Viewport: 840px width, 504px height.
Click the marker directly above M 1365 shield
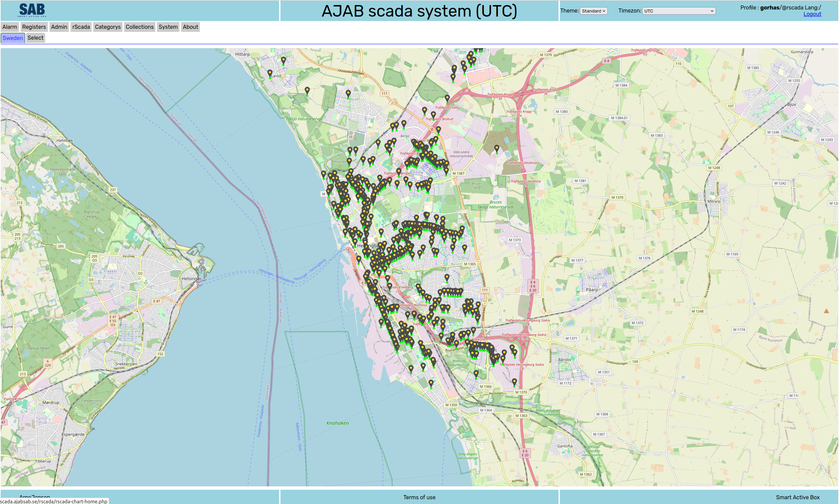(x=465, y=249)
